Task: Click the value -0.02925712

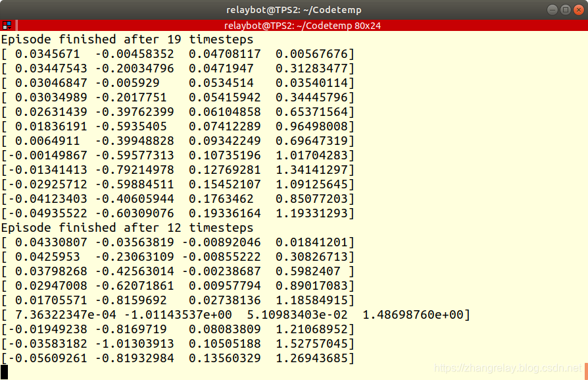Action: (47, 184)
